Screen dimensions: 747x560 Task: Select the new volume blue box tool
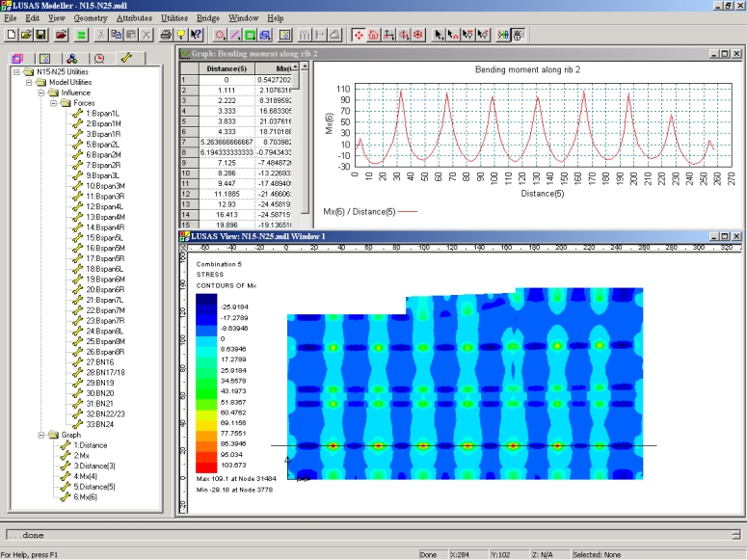coord(265,35)
